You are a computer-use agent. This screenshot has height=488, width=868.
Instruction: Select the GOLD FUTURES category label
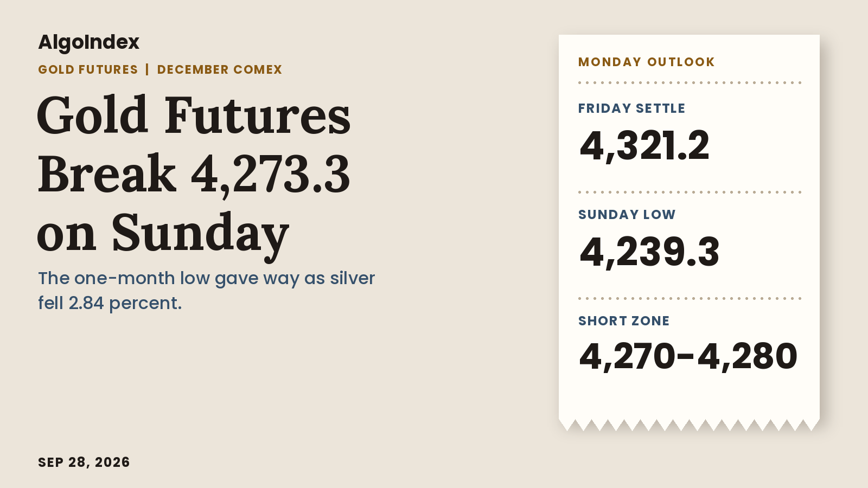(88, 69)
